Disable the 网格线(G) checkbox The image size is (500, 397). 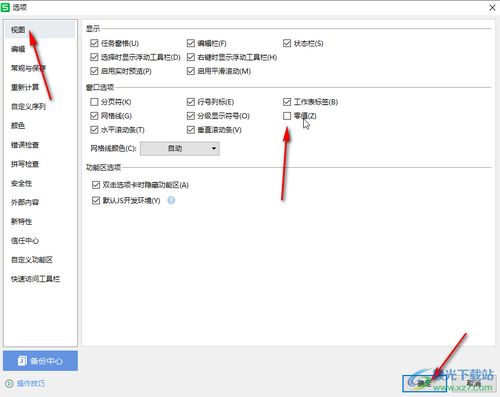[x=94, y=116]
